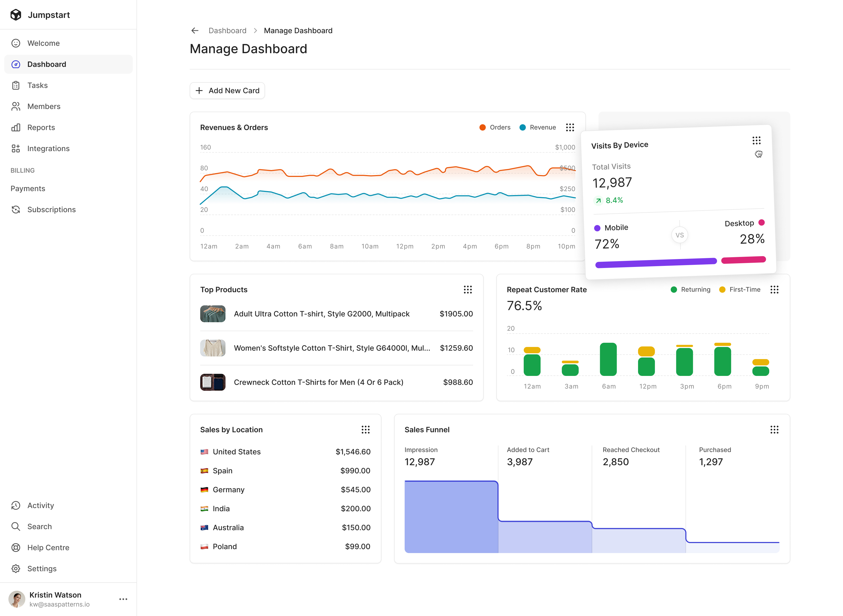This screenshot has width=843, height=616.
Task: Go back using the arrow icon
Action: (195, 31)
